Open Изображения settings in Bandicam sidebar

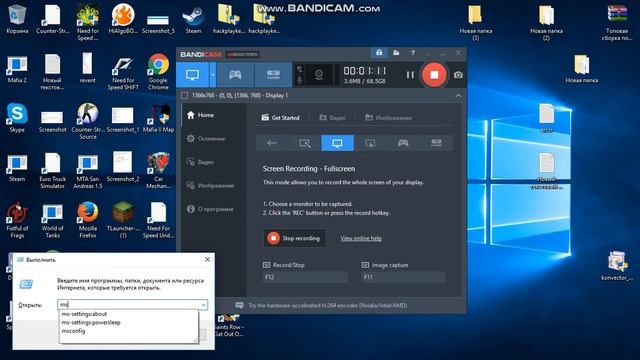[210, 186]
